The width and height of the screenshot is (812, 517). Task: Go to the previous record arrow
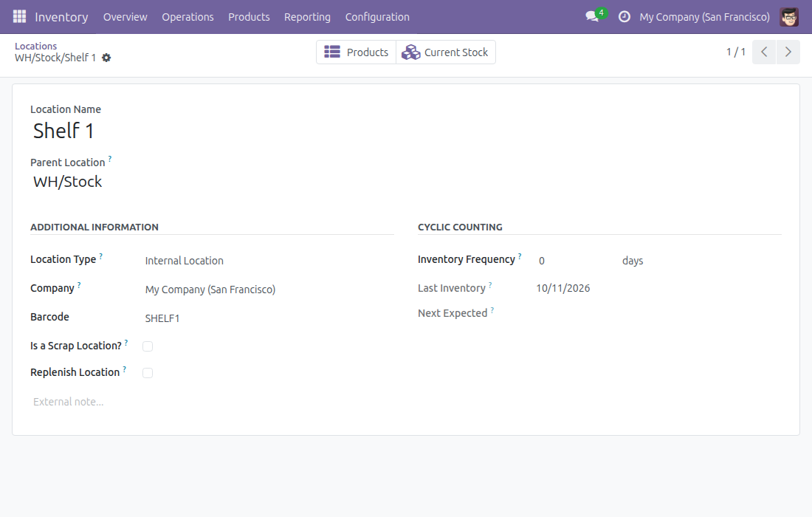click(x=764, y=52)
